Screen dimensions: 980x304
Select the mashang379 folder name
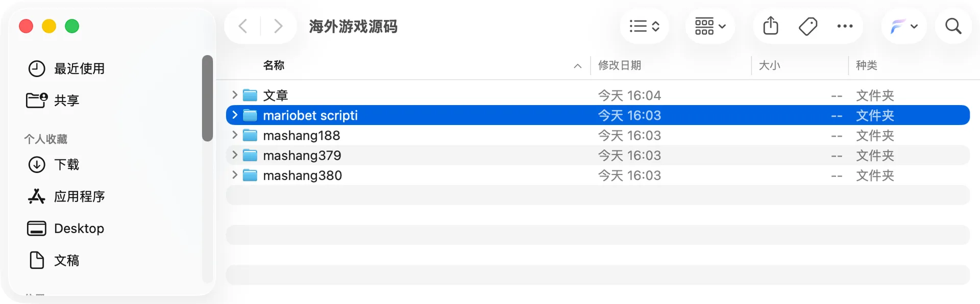pyautogui.click(x=302, y=156)
